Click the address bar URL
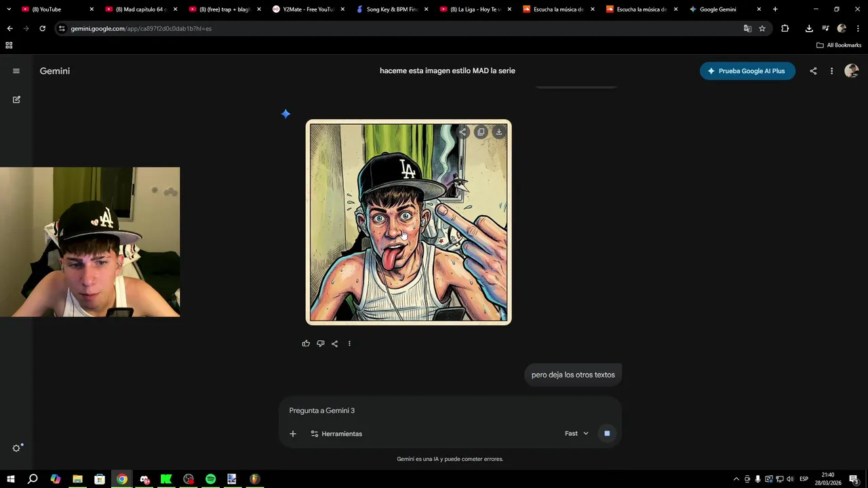This screenshot has height=488, width=868. point(141,28)
